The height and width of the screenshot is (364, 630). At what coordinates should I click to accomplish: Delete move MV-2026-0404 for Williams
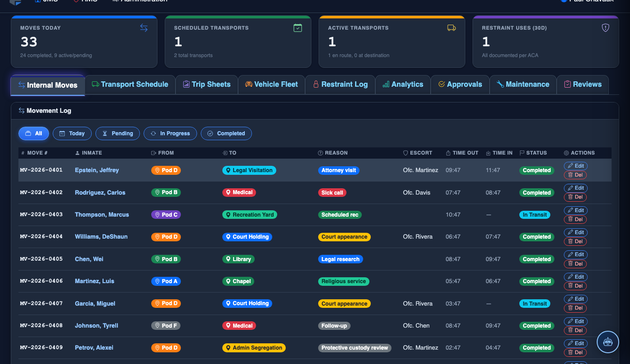pyautogui.click(x=576, y=241)
